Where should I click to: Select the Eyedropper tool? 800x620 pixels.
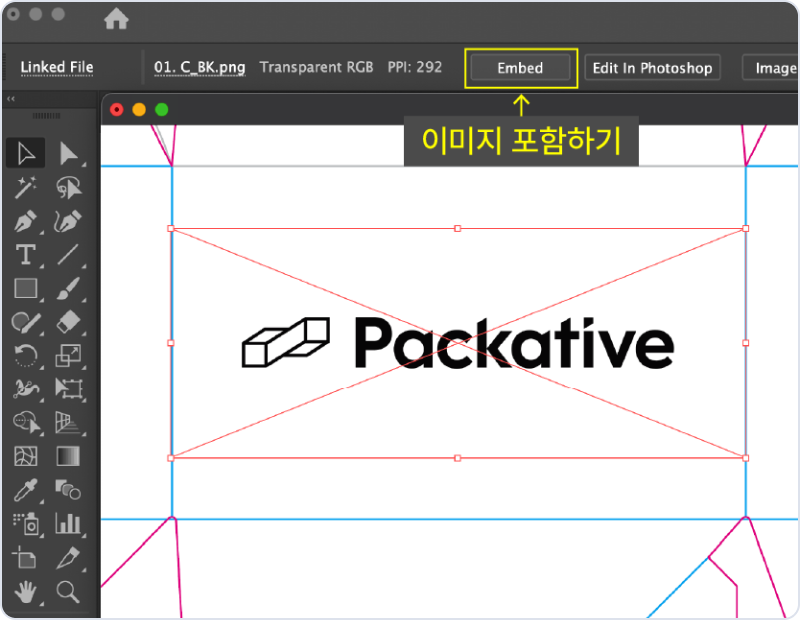coord(26,490)
